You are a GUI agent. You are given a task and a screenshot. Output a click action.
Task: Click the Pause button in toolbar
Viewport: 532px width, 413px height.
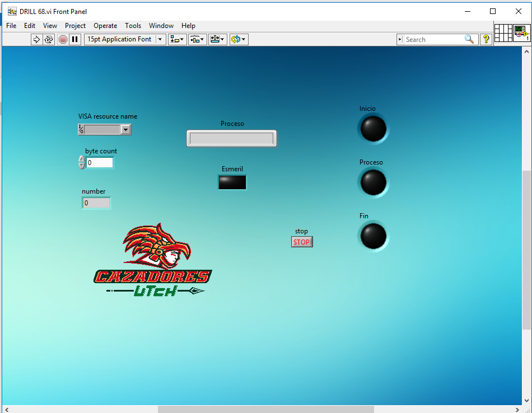75,39
